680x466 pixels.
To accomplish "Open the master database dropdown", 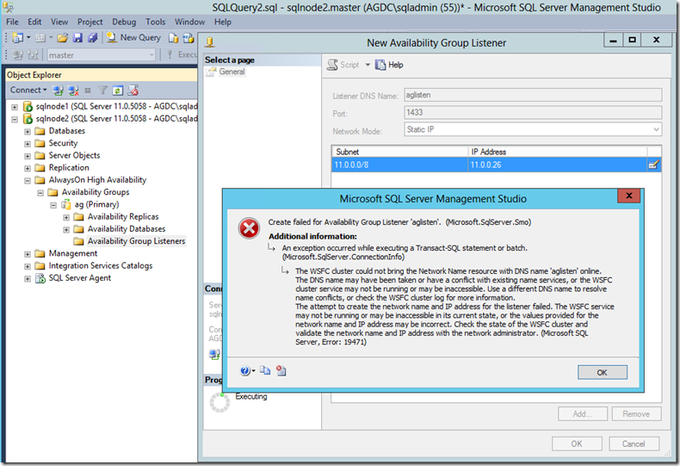I will [152, 55].
